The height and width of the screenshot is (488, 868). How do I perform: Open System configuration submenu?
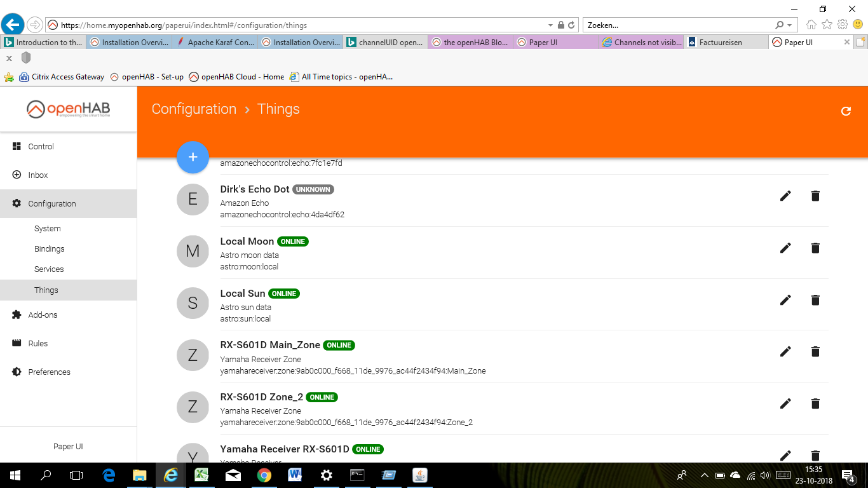[x=68, y=228]
